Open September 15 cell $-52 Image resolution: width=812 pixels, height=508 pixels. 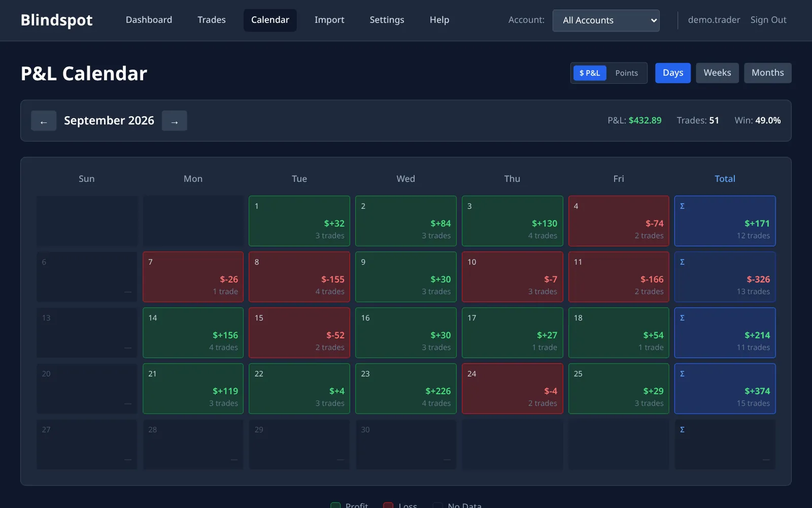pos(299,333)
